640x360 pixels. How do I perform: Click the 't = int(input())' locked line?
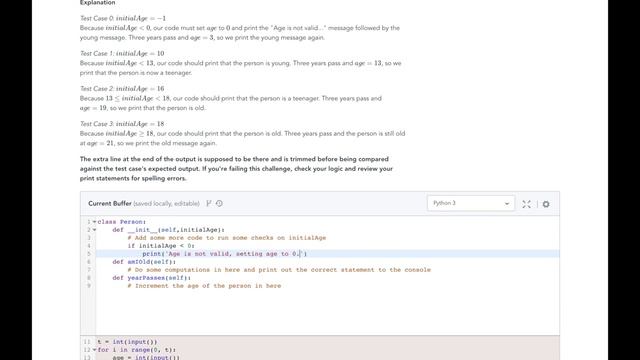pos(127,342)
